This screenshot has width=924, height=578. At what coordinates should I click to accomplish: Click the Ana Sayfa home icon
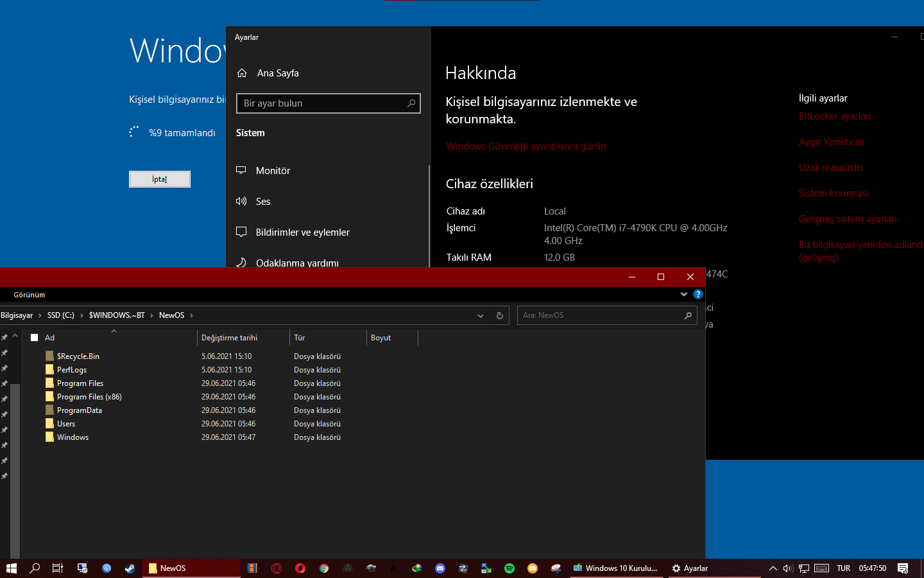pyautogui.click(x=242, y=73)
